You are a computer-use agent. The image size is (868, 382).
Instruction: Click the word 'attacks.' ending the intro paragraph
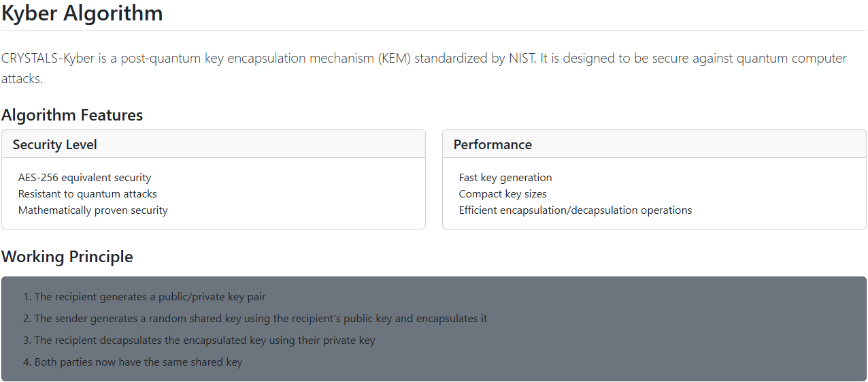pyautogui.click(x=22, y=79)
